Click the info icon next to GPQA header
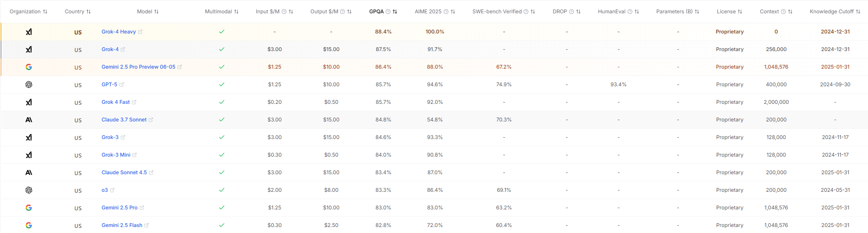This screenshot has width=868, height=233. 388,12
